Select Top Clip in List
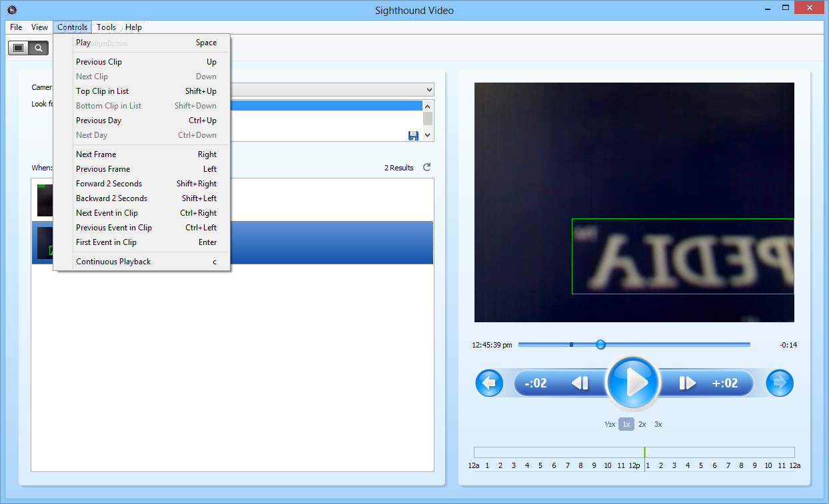This screenshot has width=829, height=504. pos(142,91)
